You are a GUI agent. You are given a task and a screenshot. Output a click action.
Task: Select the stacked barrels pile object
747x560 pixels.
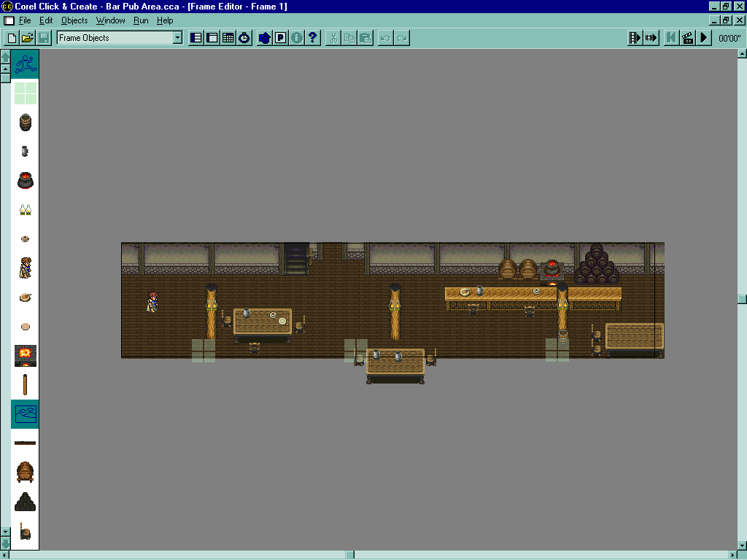coord(26,502)
